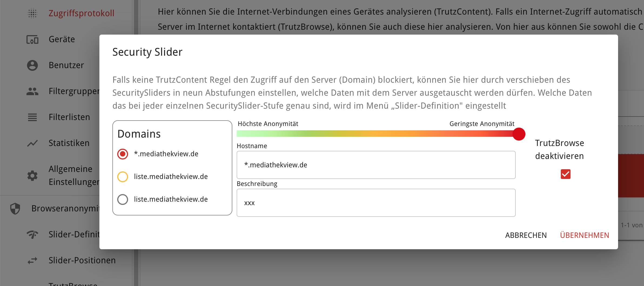
Task: Click the Slider-Definition icon in sidebar
Action: 32,234
